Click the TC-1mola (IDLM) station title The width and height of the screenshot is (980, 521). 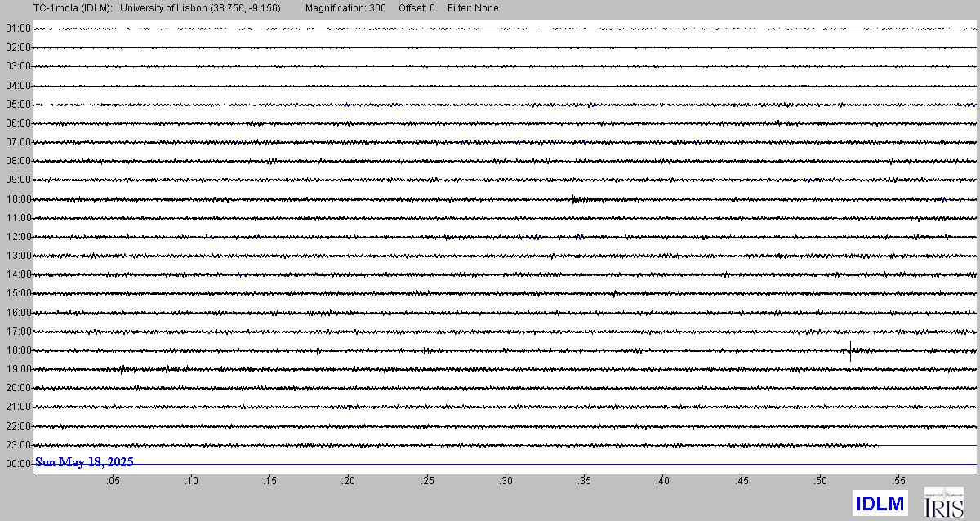coord(73,8)
